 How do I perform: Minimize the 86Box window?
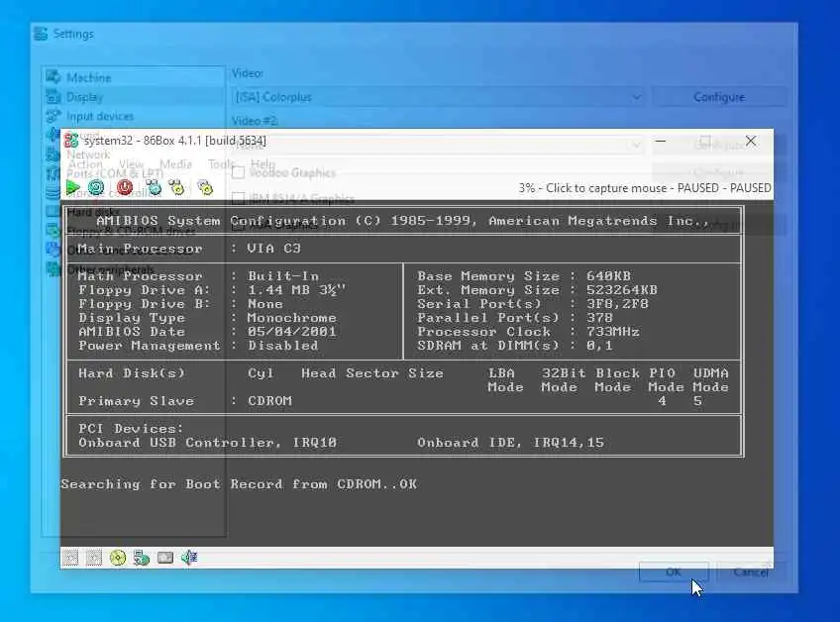661,141
